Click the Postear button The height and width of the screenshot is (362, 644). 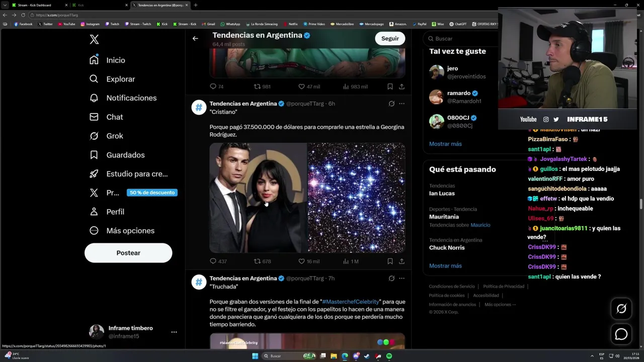(x=128, y=253)
